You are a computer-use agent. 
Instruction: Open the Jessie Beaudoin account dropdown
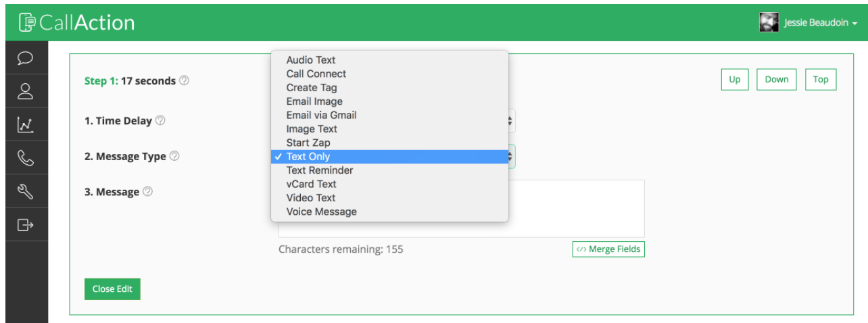(x=821, y=23)
